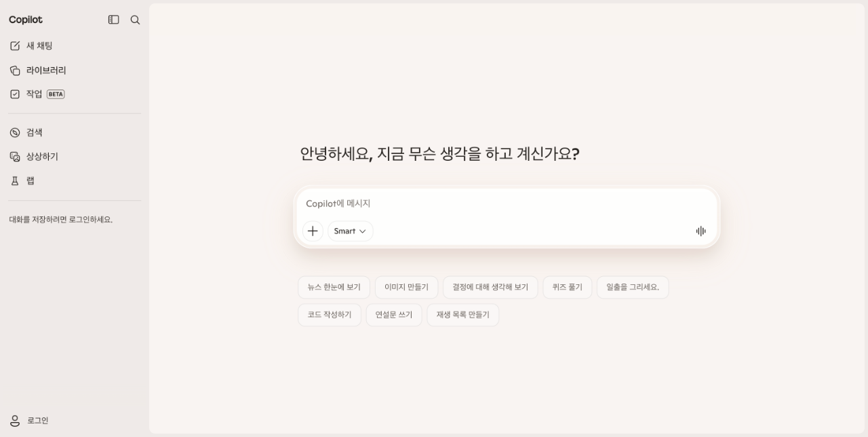Select the 퀴즈 풀기 suggestion
The width and height of the screenshot is (868, 437).
pyautogui.click(x=567, y=287)
